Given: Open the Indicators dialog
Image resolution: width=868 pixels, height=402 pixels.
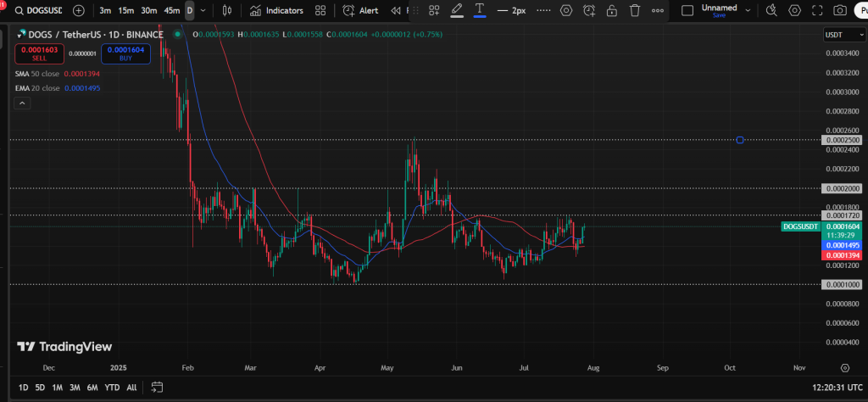Looking at the screenshot, I should coord(276,10).
